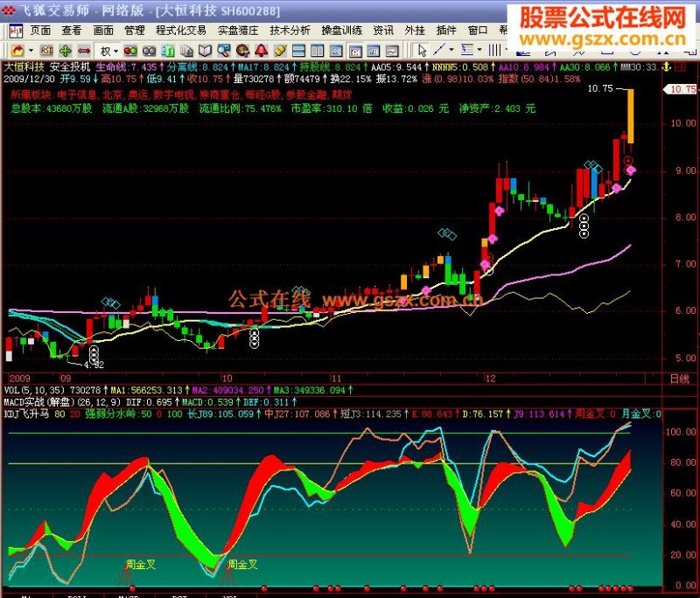Open the 窗口 menu
The height and width of the screenshot is (598, 700).
pyautogui.click(x=477, y=31)
